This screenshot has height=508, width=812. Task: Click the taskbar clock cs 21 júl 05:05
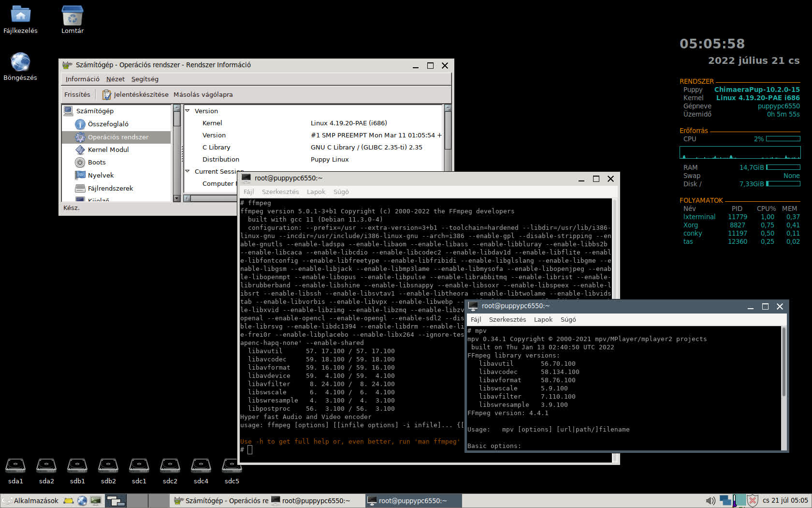tap(785, 501)
